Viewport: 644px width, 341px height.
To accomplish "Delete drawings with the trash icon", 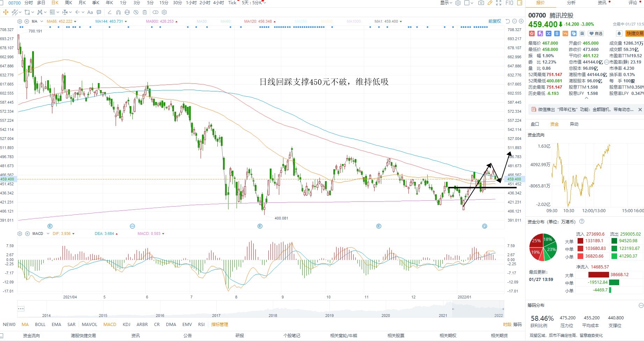I will (145, 12).
